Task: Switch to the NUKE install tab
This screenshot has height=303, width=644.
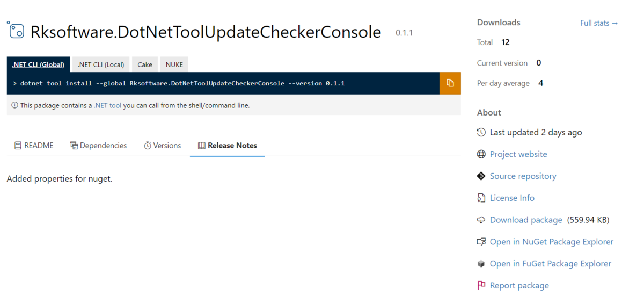Action: pos(174,64)
